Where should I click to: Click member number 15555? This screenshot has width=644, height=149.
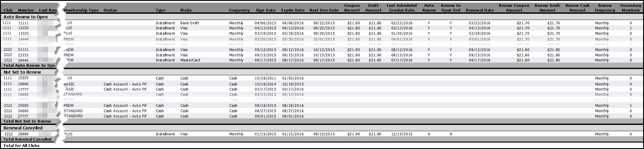point(23,78)
